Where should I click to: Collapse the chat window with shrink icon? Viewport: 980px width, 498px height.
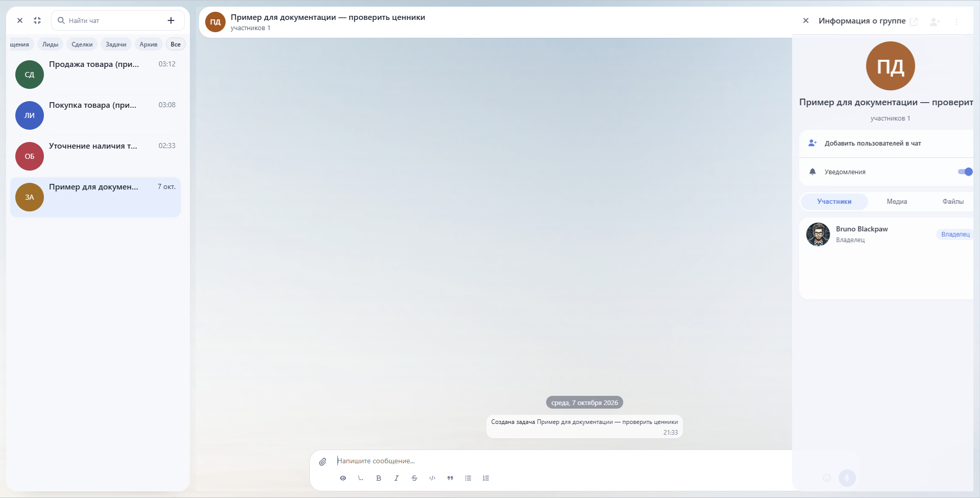click(x=37, y=20)
